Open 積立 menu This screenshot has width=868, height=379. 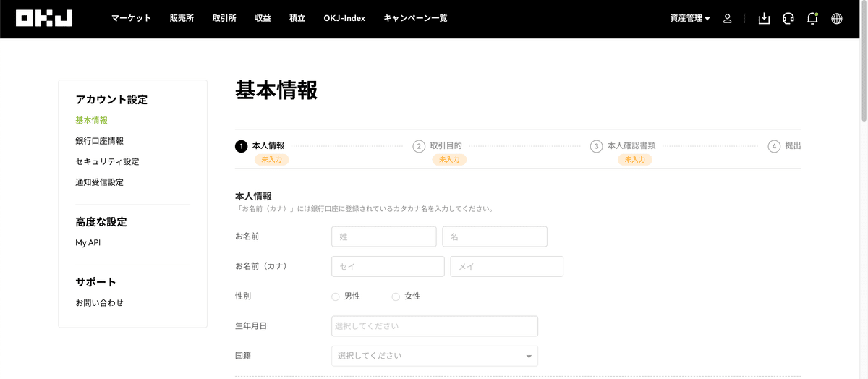click(x=297, y=18)
